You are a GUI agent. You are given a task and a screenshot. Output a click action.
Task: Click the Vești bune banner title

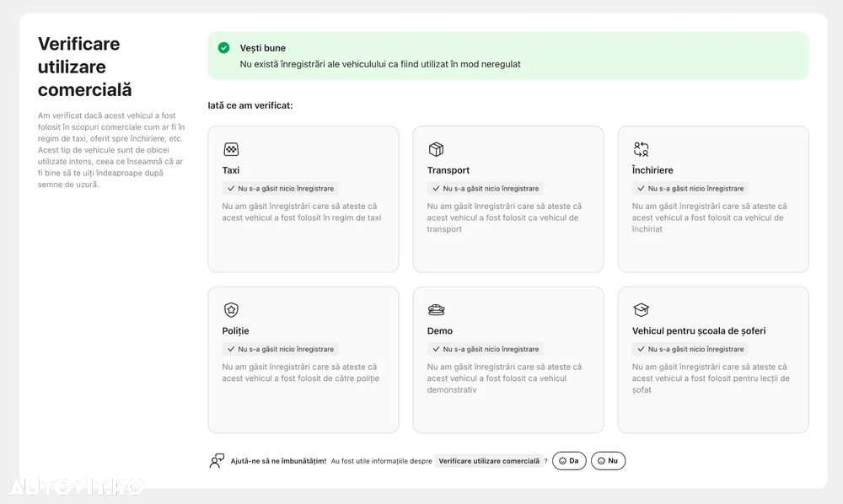pos(263,48)
